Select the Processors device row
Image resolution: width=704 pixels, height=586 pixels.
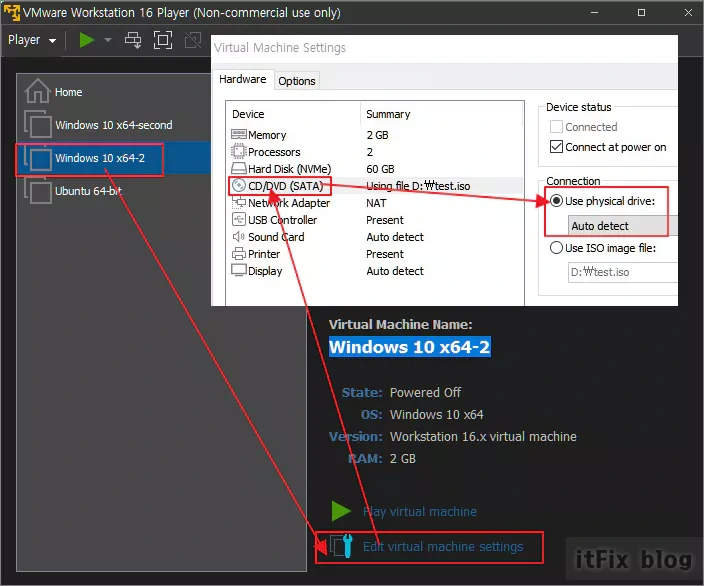[375, 152]
